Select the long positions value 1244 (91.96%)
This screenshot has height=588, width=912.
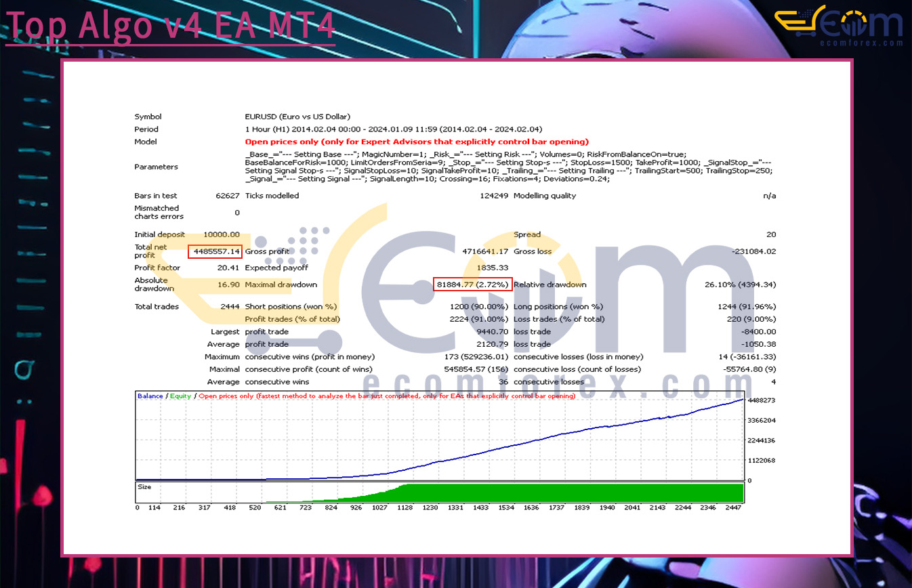pyautogui.click(x=747, y=307)
